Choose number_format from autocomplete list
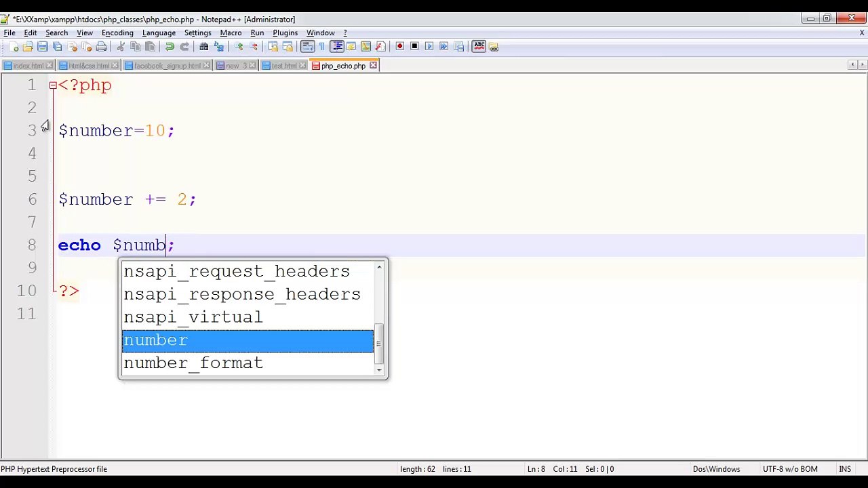The image size is (868, 488). pos(248,363)
